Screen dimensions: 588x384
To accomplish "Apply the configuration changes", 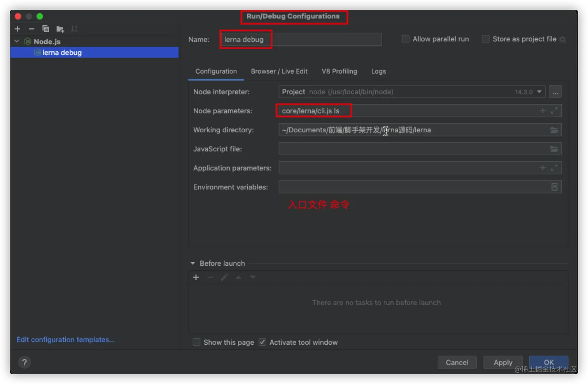I will (502, 362).
